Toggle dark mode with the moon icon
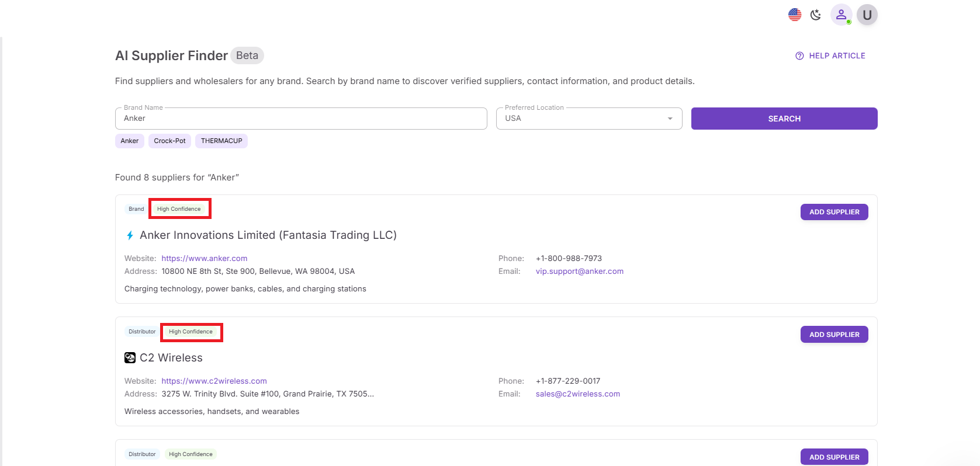 816,15
